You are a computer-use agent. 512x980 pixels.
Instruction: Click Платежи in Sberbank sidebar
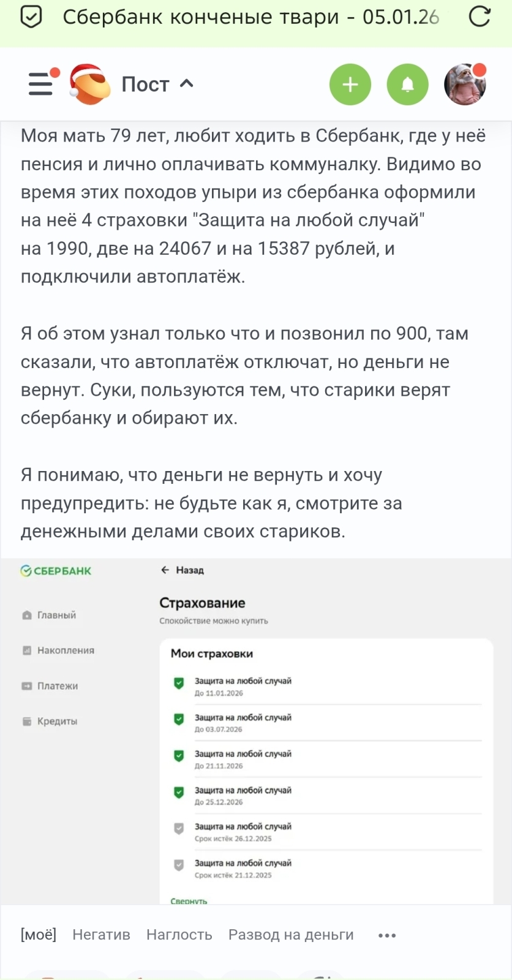[x=57, y=686]
